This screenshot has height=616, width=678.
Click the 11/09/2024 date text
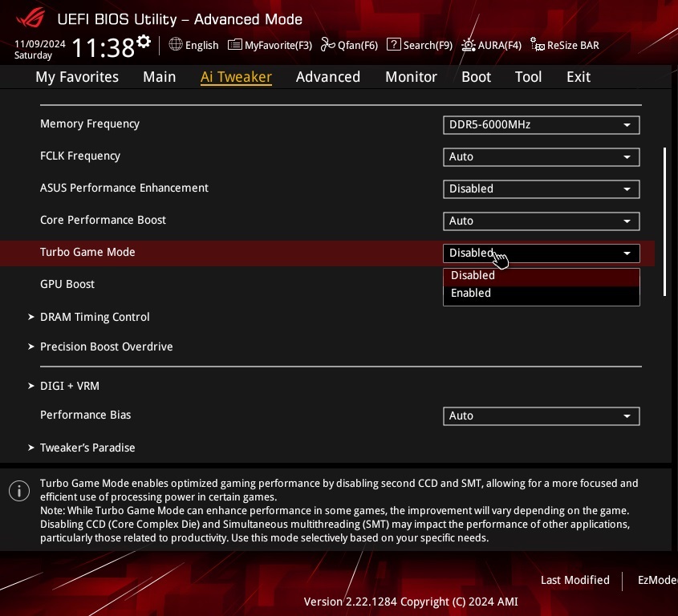point(40,43)
